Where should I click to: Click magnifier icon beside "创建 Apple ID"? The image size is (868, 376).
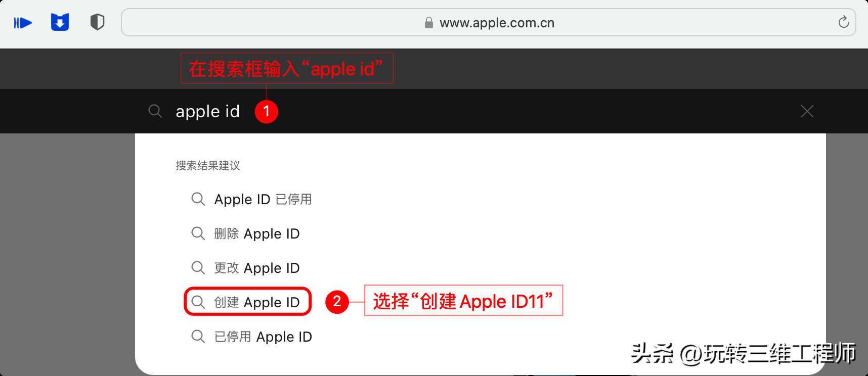(198, 302)
